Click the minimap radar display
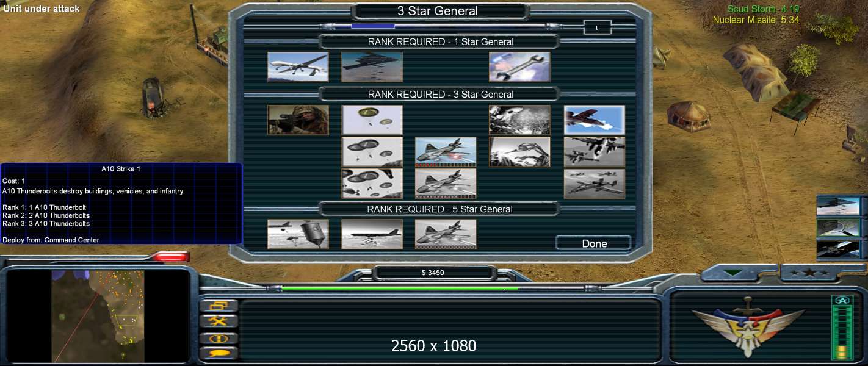The height and width of the screenshot is (366, 868). (98, 317)
